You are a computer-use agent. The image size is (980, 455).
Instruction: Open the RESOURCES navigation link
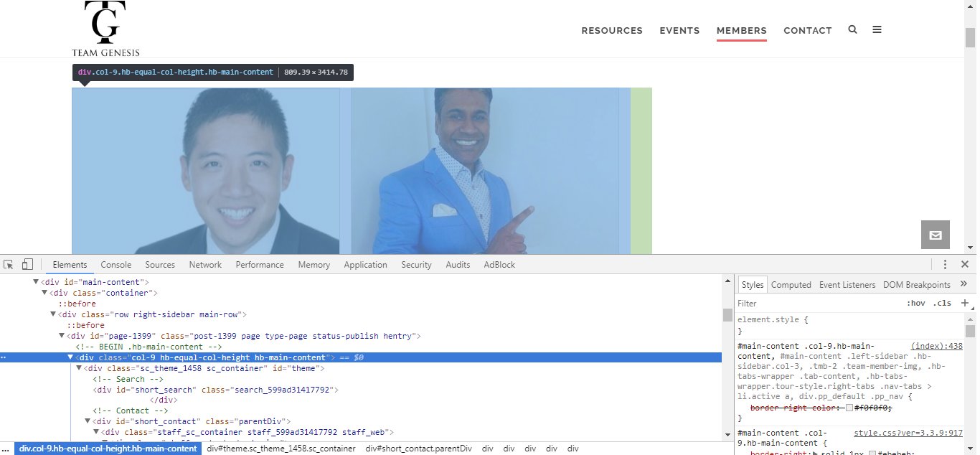[x=612, y=30]
